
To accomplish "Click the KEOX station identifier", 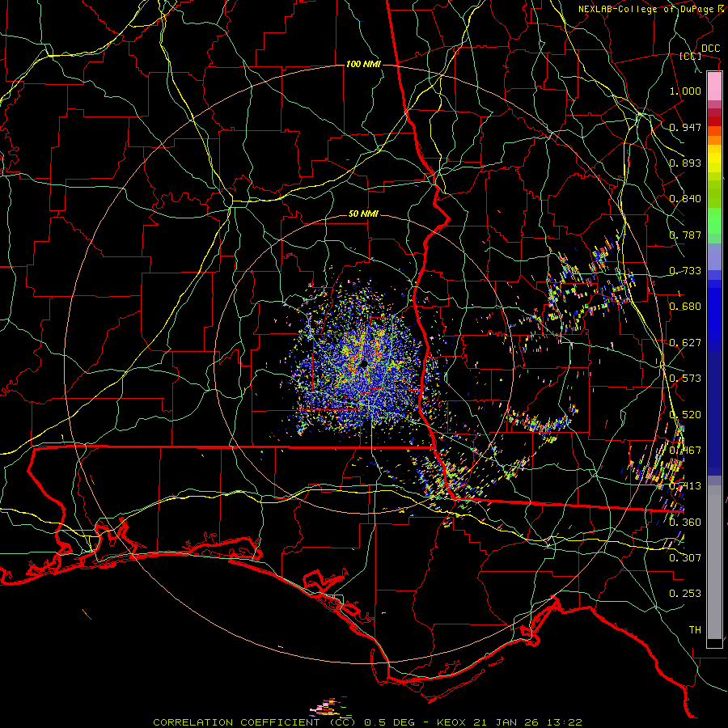I will point(452,722).
